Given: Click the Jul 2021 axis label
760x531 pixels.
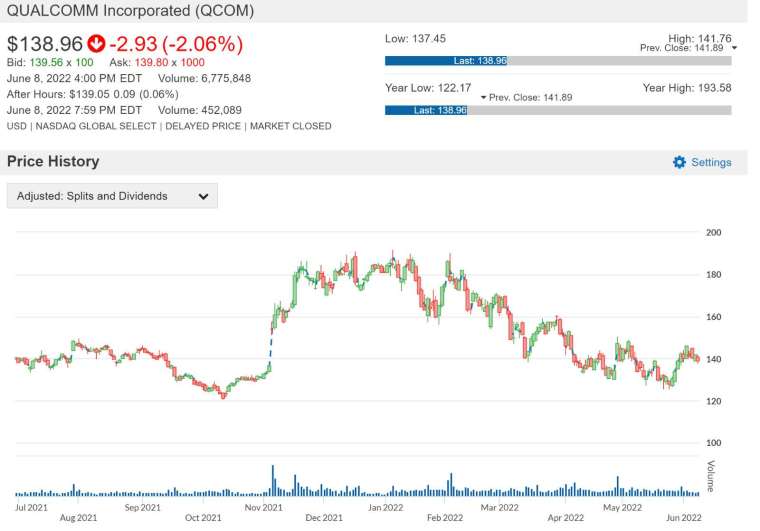Looking at the screenshot, I should (31, 507).
